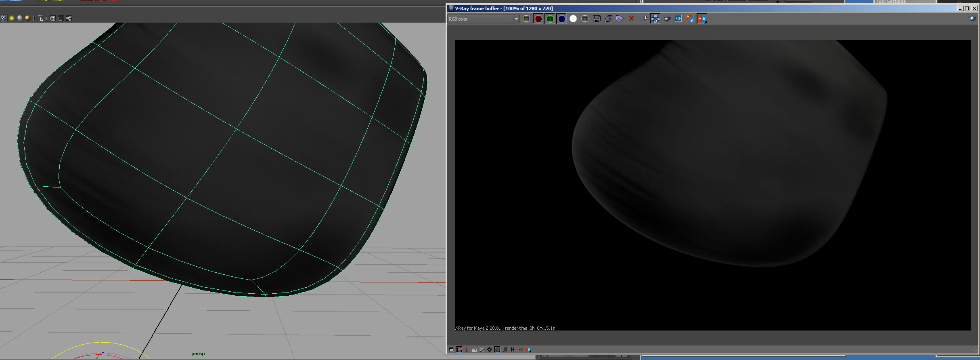
Task: Enable monochromatic mode grey circle
Action: click(585, 19)
